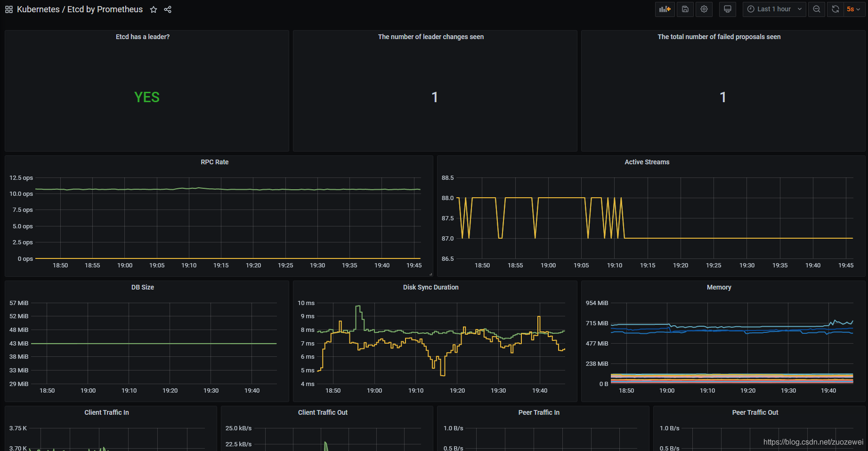Screen dimensions: 868x451
Task: Cycle view mode with the monitor icon
Action: [727, 9]
